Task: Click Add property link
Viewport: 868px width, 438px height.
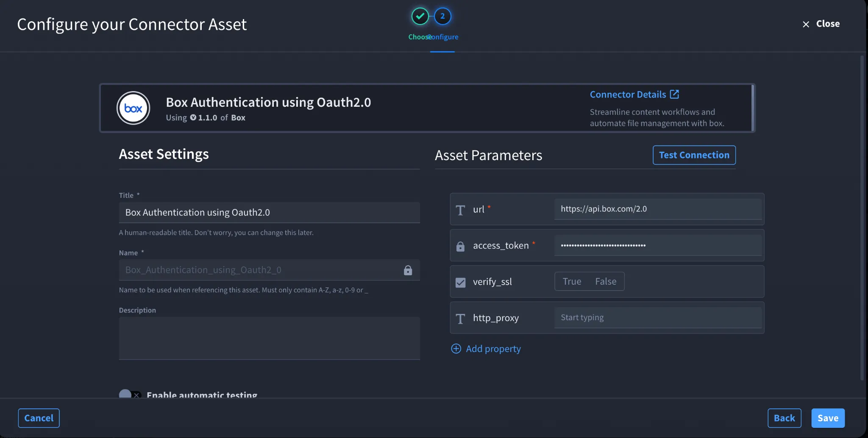Action: (x=493, y=349)
